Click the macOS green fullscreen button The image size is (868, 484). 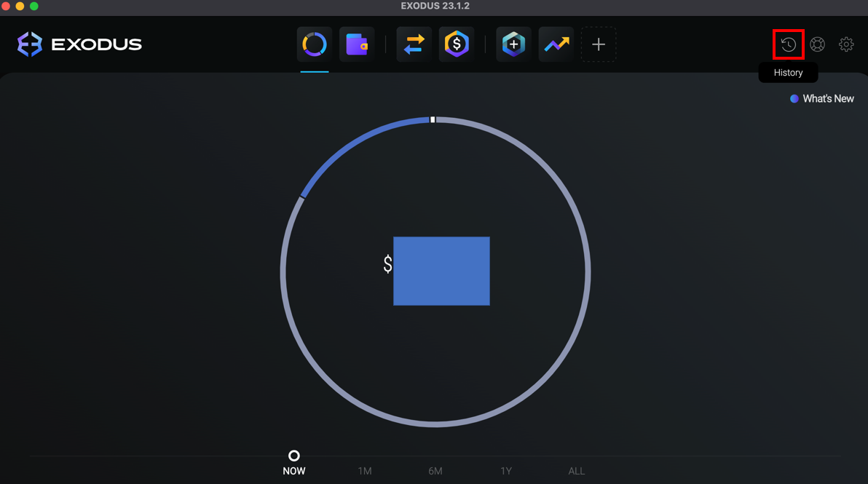33,6
